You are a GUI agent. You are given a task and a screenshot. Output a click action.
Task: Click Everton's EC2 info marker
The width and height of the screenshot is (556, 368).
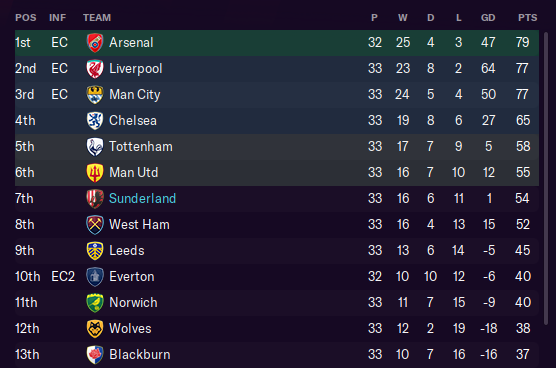point(63,277)
